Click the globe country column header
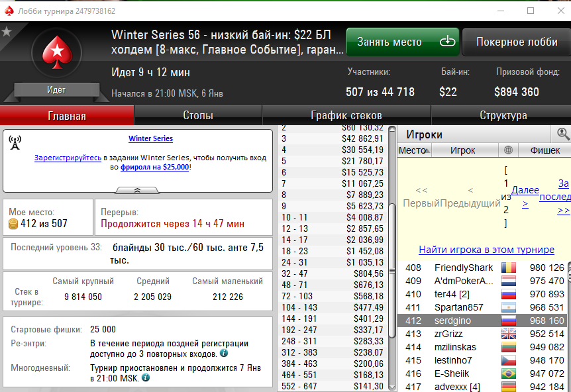571x392 pixels. [x=508, y=150]
